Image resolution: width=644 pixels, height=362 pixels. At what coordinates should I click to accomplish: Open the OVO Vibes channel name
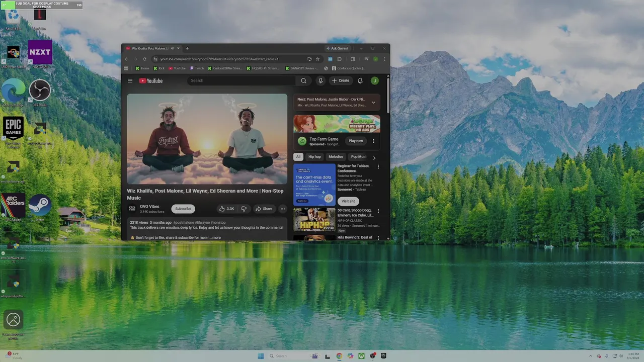pyautogui.click(x=149, y=207)
